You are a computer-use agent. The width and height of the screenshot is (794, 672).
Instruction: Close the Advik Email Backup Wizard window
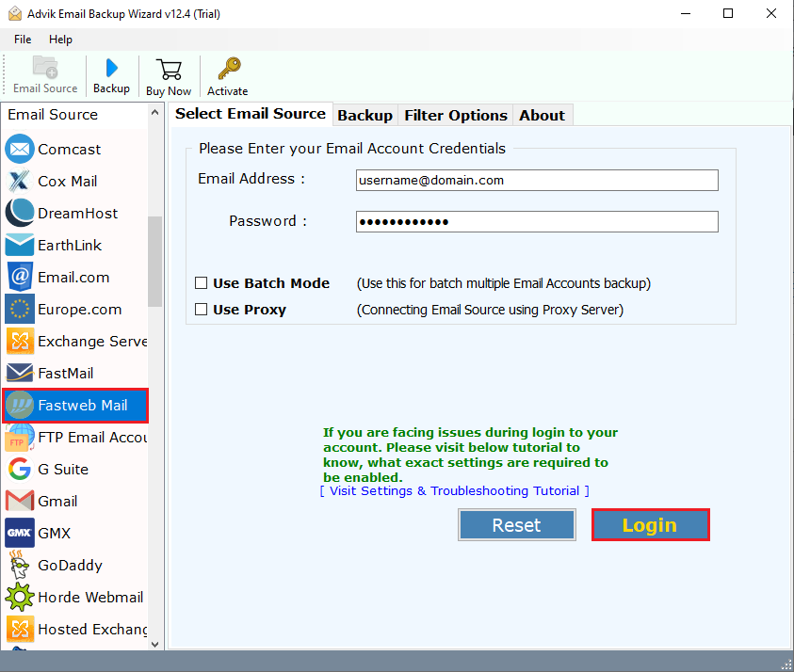pos(771,14)
